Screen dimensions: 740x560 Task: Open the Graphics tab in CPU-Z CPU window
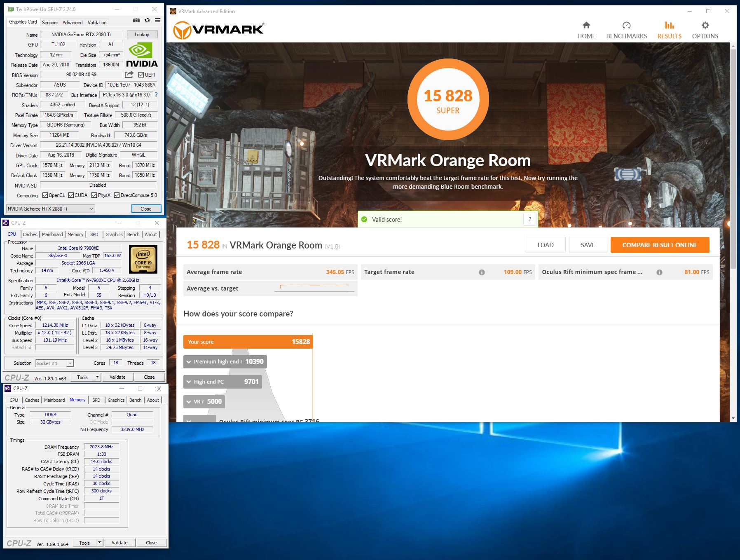114,234
